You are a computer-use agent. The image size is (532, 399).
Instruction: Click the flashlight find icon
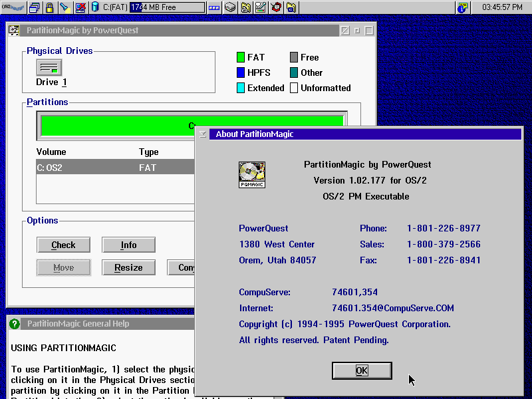[65, 7]
